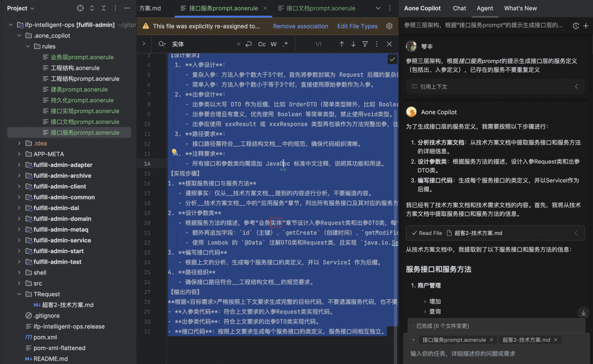Screen dimensions: 593x364
Task: Enable whole words (W) search option
Action: [274, 44]
